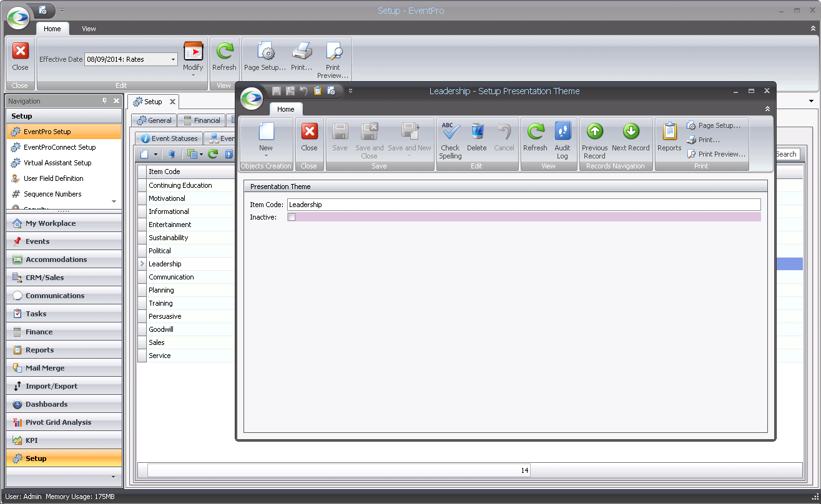This screenshot has height=504, width=821.
Task: Toggle the Inactive checkbox
Action: point(292,217)
